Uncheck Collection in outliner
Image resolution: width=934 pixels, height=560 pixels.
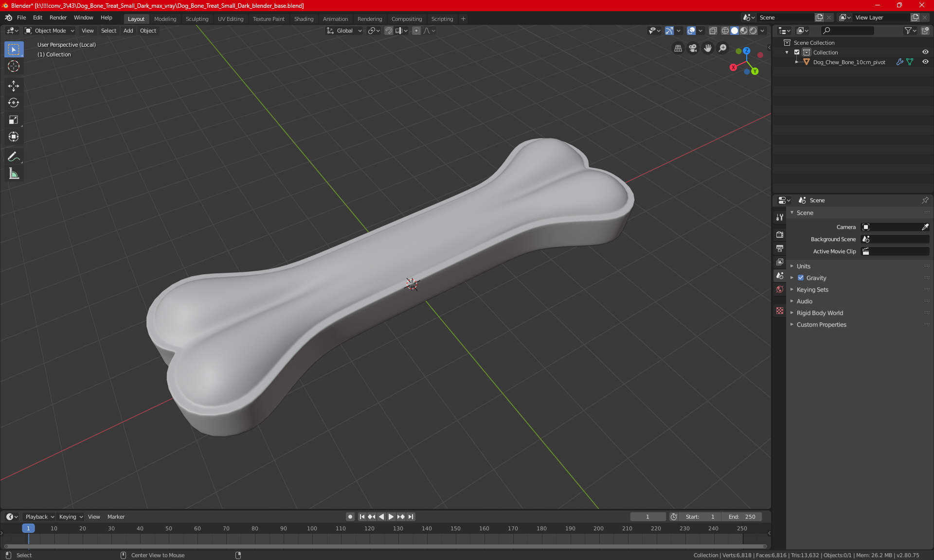797,52
